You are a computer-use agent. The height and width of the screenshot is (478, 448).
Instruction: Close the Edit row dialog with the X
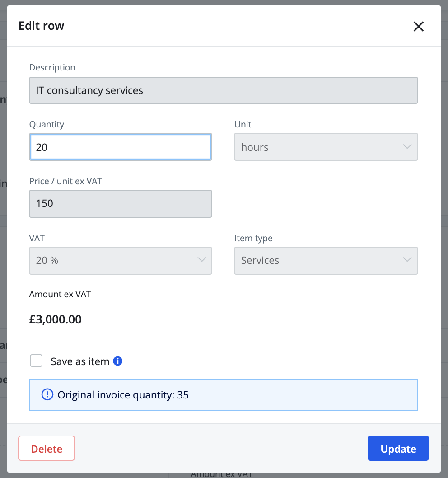(418, 26)
